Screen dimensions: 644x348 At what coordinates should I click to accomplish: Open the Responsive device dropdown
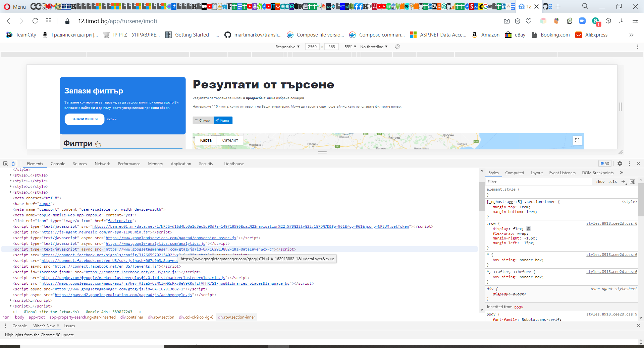pos(287,47)
